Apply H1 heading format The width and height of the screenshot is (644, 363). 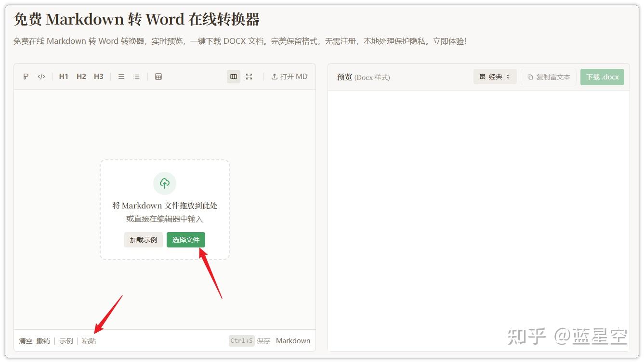click(x=64, y=77)
